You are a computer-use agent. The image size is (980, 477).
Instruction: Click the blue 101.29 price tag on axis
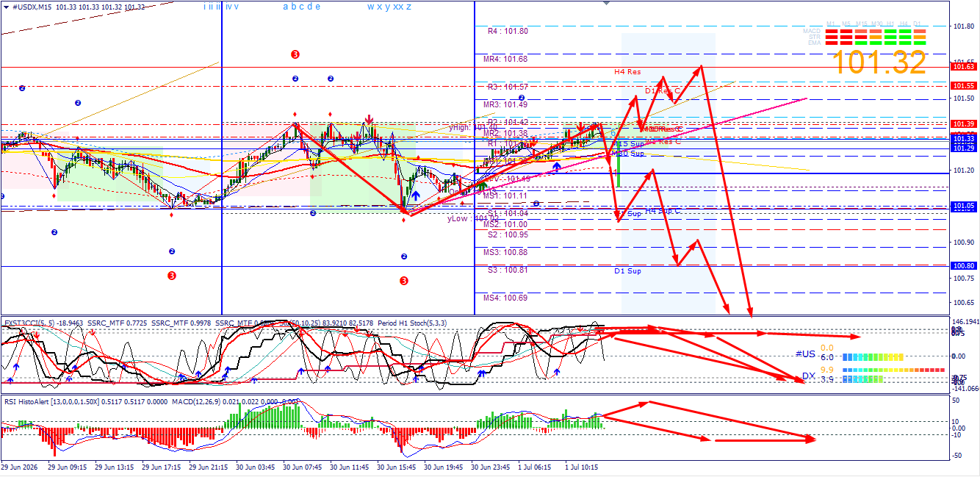(964, 148)
